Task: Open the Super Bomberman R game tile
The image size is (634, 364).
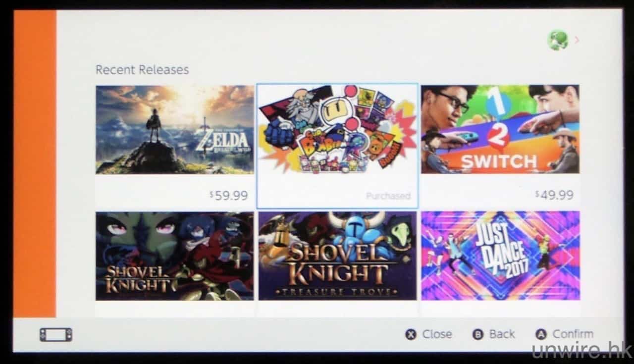Action: pyautogui.click(x=337, y=146)
